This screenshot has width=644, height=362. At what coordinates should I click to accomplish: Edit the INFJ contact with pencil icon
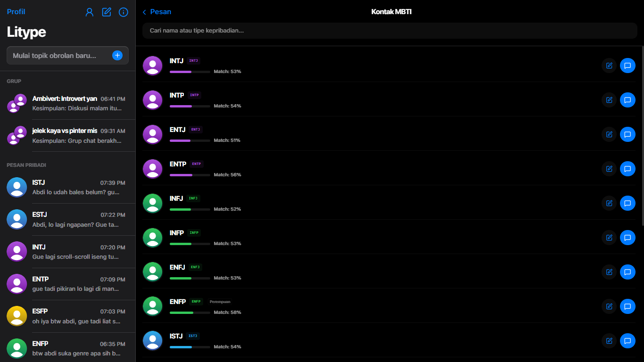[609, 203]
